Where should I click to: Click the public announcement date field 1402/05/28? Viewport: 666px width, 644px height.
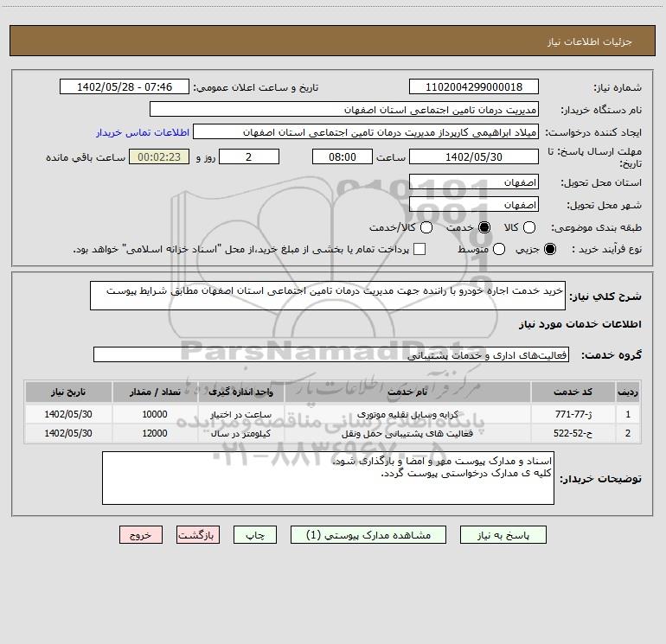tap(125, 86)
